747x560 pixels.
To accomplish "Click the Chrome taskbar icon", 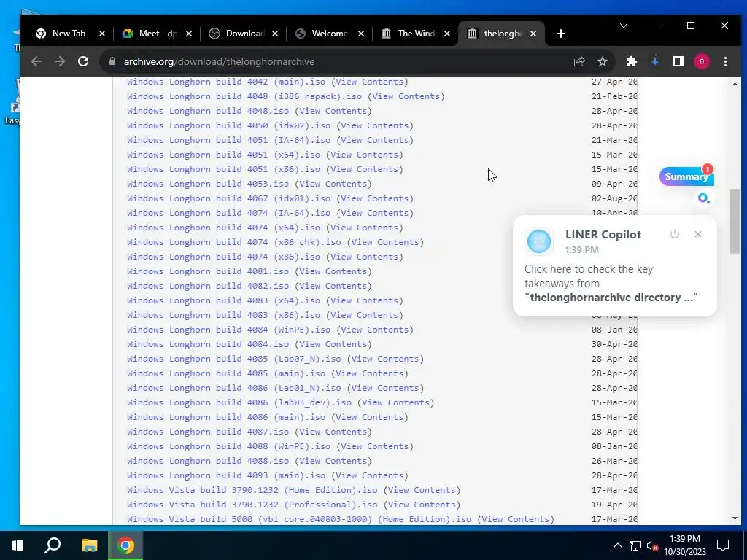I will coord(125,545).
